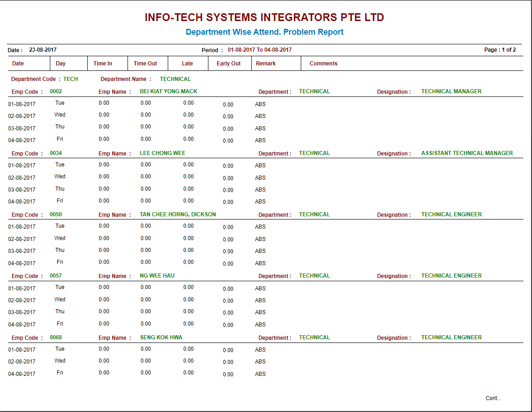Click the company name INFO-TECH SYSTEMS INTEGRATORS heading

[x=264, y=17]
